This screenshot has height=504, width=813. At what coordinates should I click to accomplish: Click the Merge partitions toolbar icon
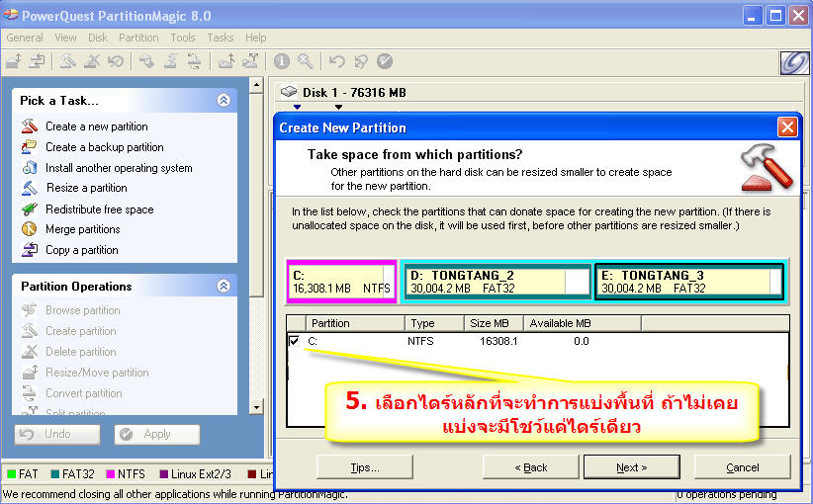[x=226, y=61]
